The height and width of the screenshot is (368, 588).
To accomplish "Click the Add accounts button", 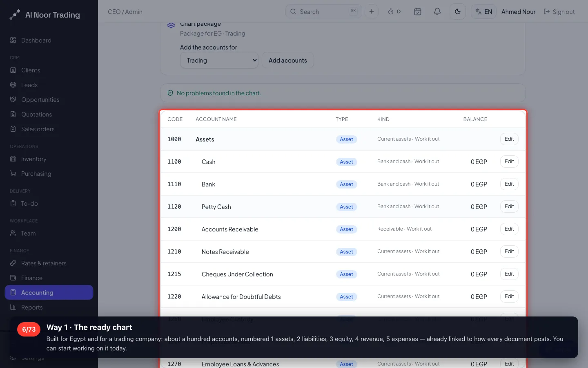I will click(x=287, y=60).
